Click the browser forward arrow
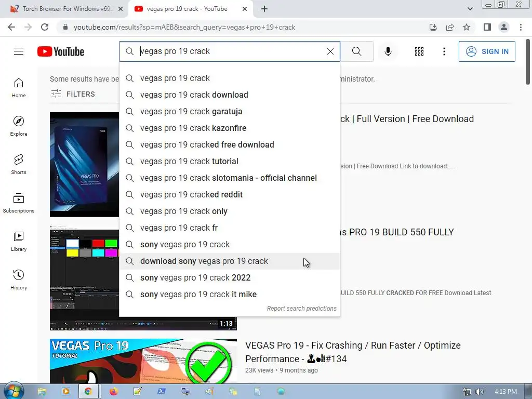The height and width of the screenshot is (399, 532). pos(28,27)
